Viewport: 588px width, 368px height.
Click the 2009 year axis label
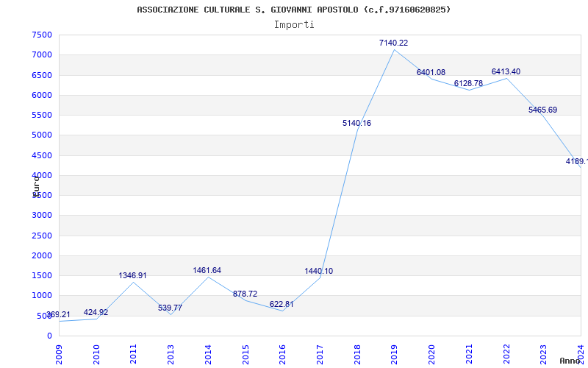[59, 354]
